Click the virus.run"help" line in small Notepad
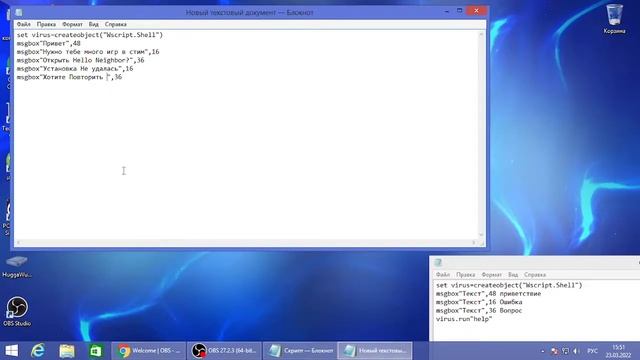The height and width of the screenshot is (360, 640). tap(464, 319)
